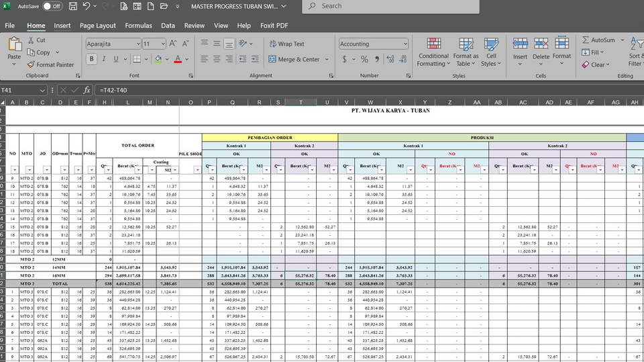
Task: Click the Cut scissors icon
Action: (x=31, y=40)
